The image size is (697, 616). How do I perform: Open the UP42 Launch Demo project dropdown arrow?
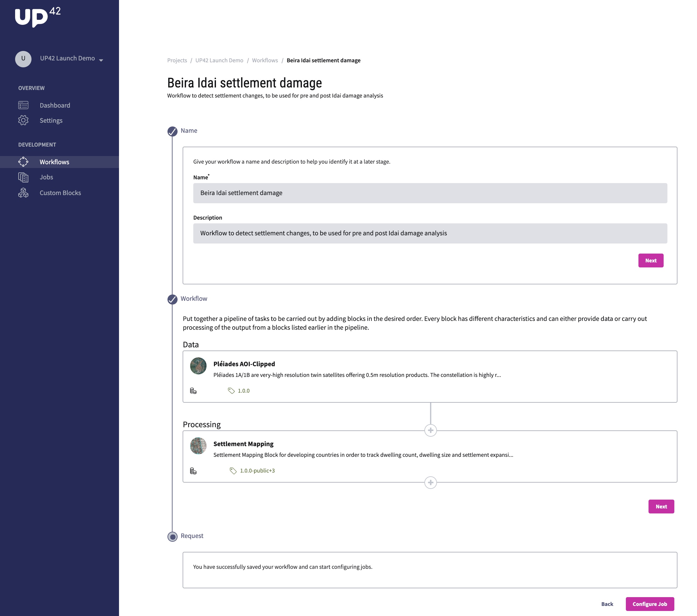[x=101, y=60]
